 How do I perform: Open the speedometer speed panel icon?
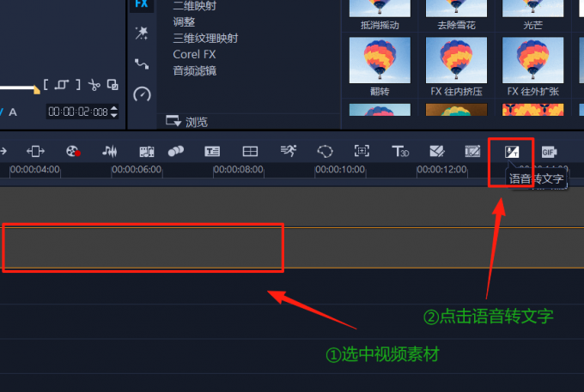[142, 94]
